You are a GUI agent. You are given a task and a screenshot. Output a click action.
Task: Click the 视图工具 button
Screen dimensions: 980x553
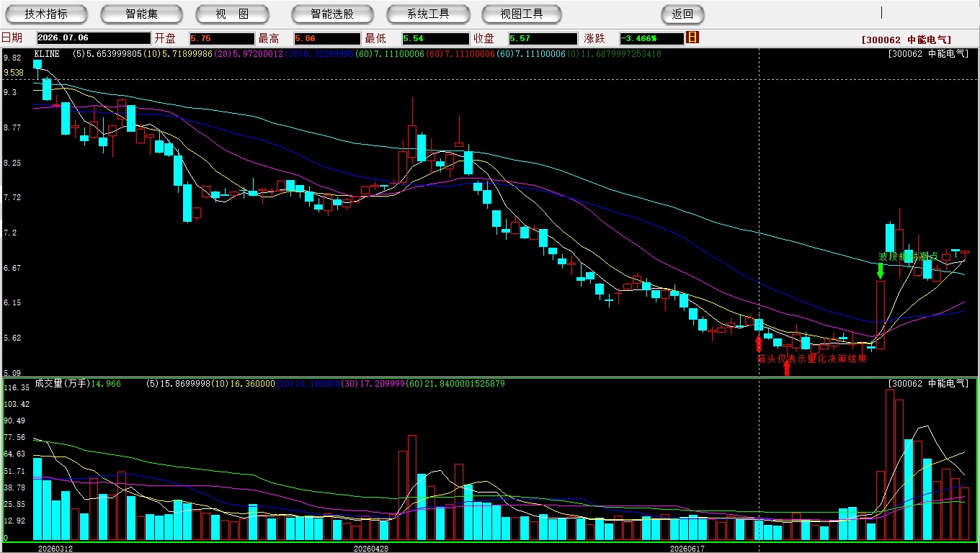[522, 14]
